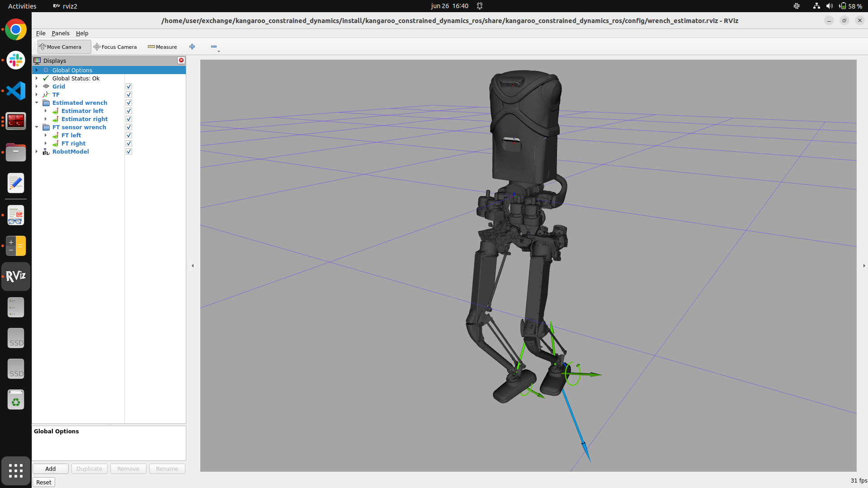
Task: Click the plus add-tool icon
Action: point(192,47)
